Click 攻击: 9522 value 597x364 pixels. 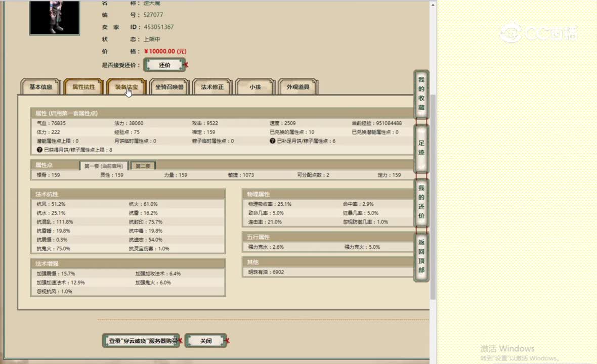(205, 123)
